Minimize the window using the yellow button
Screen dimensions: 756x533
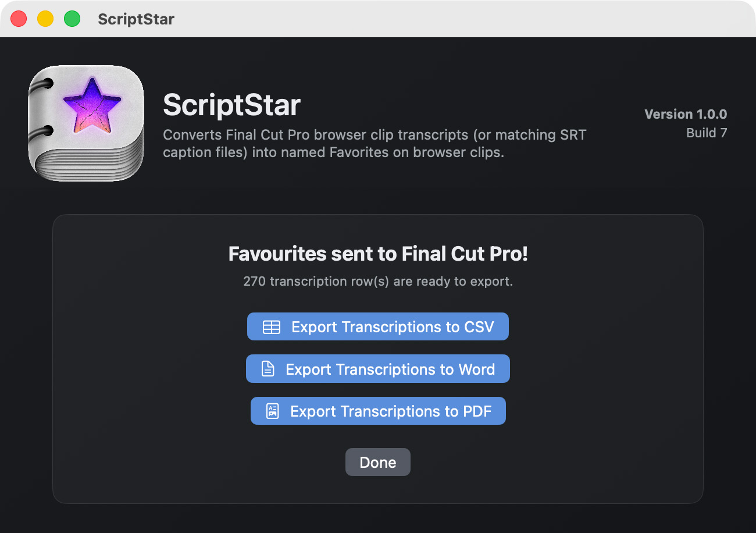click(x=45, y=19)
